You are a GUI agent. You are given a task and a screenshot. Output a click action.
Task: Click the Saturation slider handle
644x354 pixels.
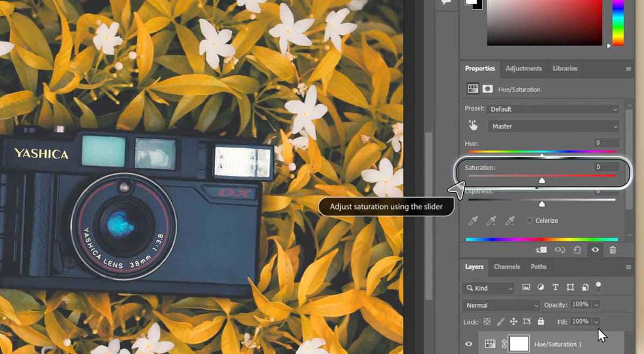pos(541,180)
